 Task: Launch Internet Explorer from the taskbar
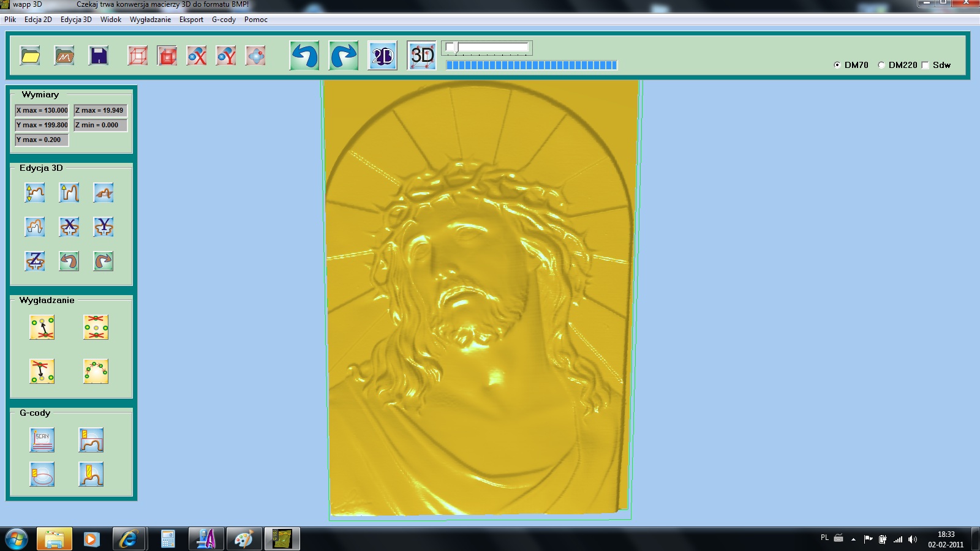[129, 539]
